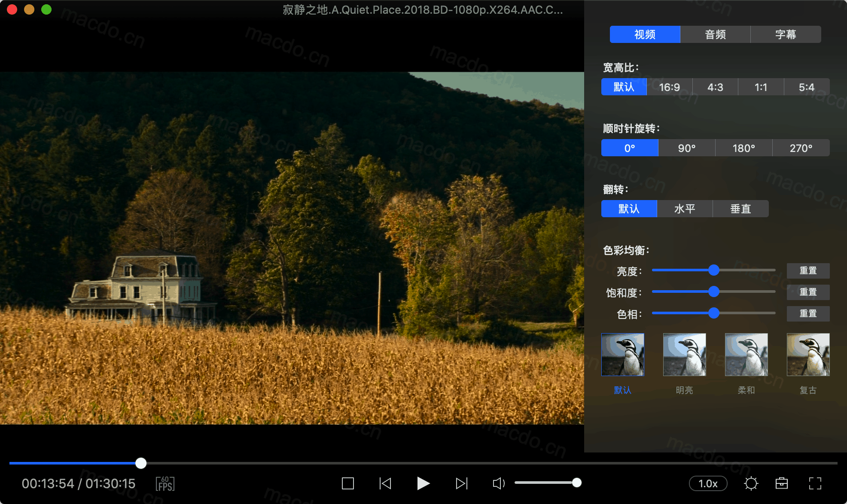Viewport: 847px width, 504px height.
Task: Reset 色相 with its 重置 button
Action: (x=808, y=313)
